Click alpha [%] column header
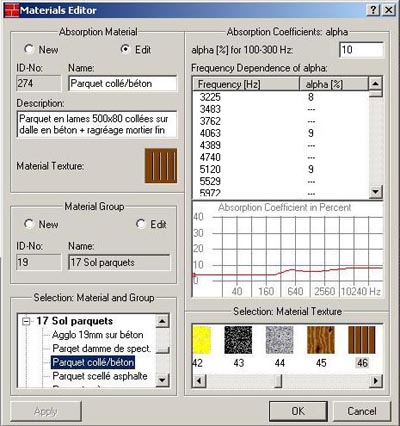 334,84
